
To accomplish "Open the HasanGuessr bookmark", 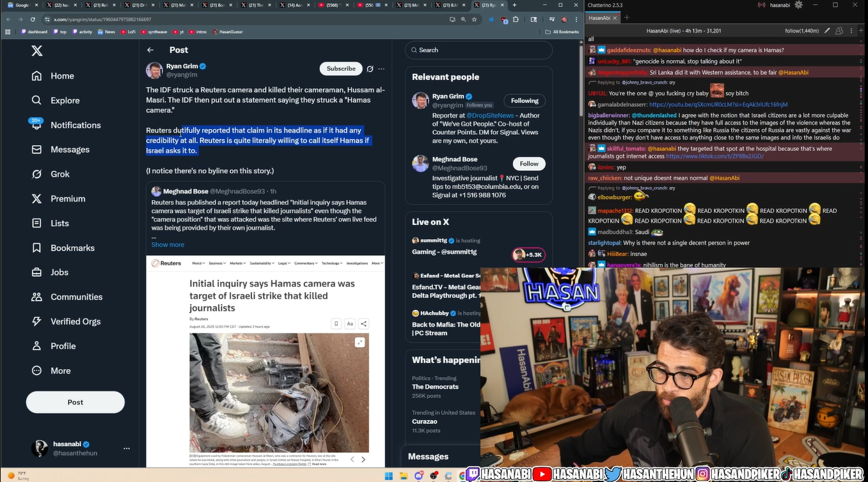I will pos(228,31).
